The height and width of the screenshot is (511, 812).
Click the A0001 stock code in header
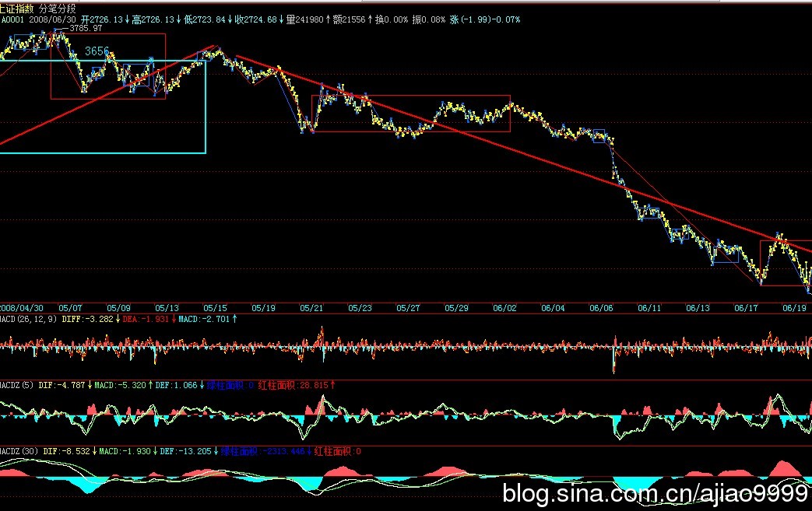click(12, 18)
